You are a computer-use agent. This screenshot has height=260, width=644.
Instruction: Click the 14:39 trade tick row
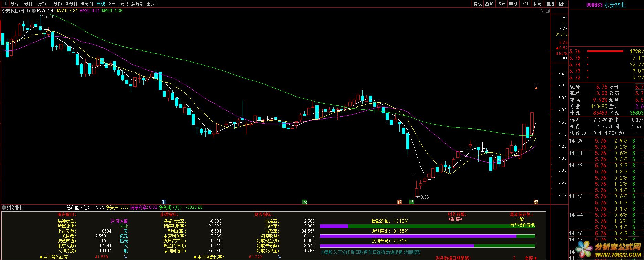point(607,141)
